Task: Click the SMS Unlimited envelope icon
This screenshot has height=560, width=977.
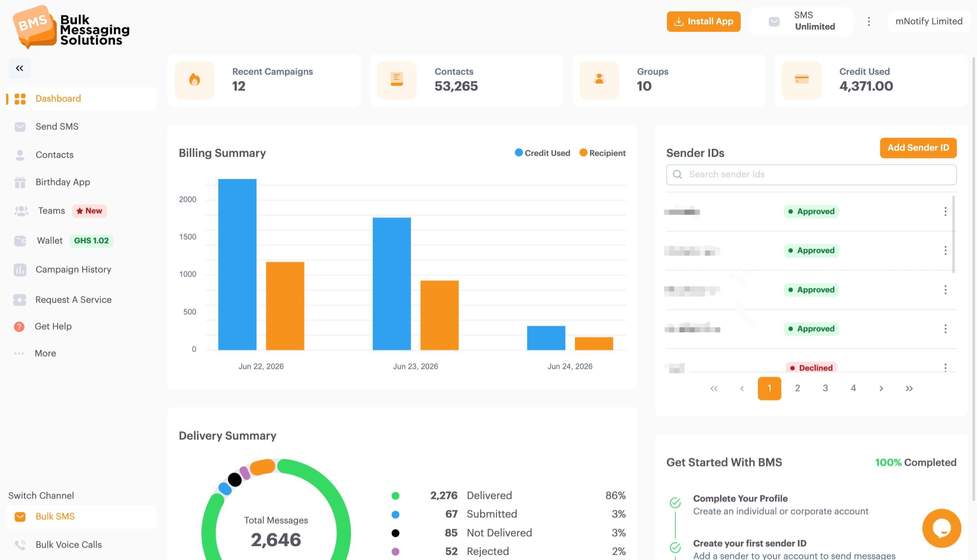Action: tap(774, 21)
